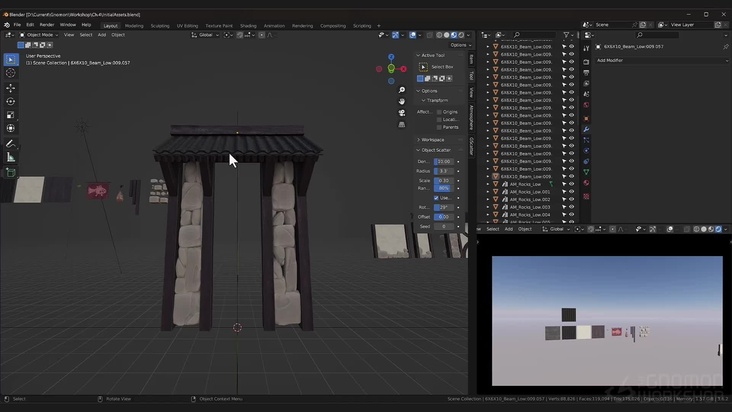This screenshot has width=732, height=412.
Task: Open the Object Data green triangle tab
Action: click(586, 172)
